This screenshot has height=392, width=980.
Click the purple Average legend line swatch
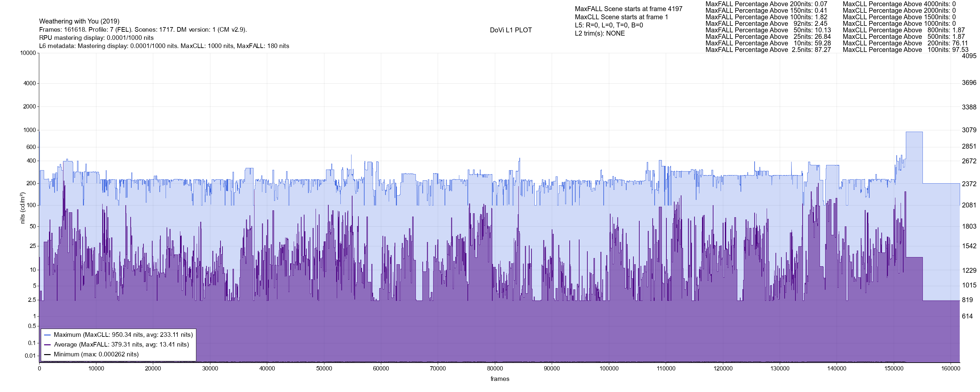48,345
